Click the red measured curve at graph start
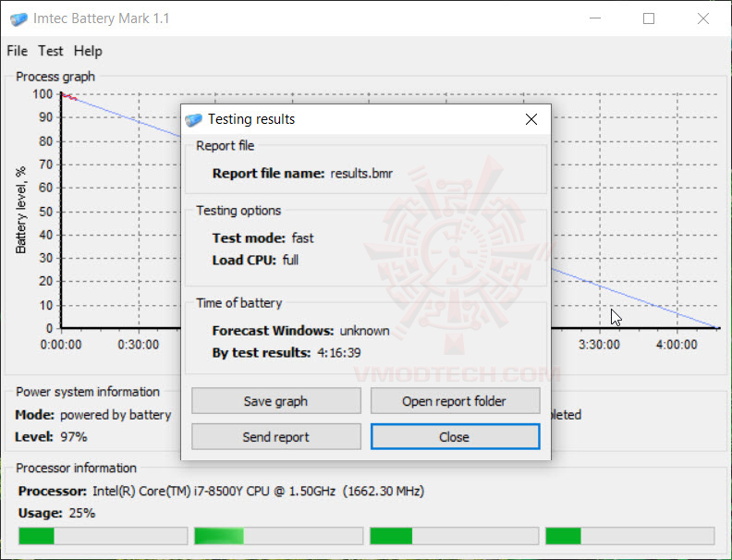The image size is (732, 560). pyautogui.click(x=69, y=97)
